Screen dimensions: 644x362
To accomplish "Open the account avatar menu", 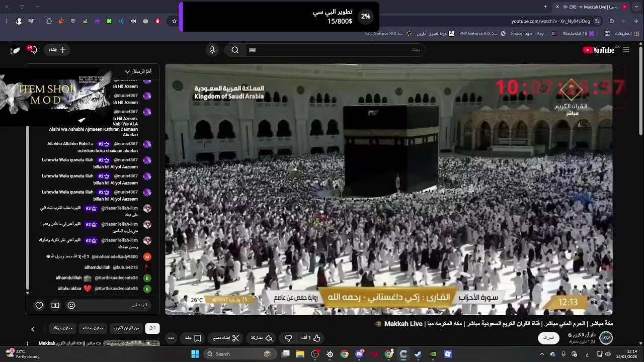I will 15,50.
